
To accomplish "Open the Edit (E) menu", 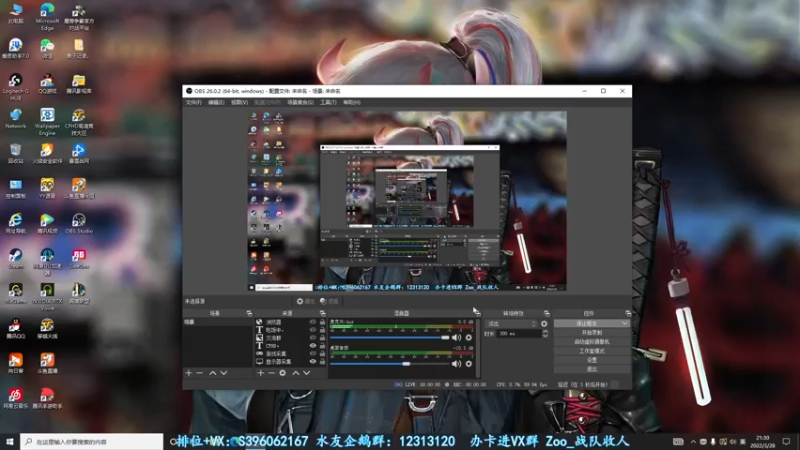I will [x=216, y=103].
